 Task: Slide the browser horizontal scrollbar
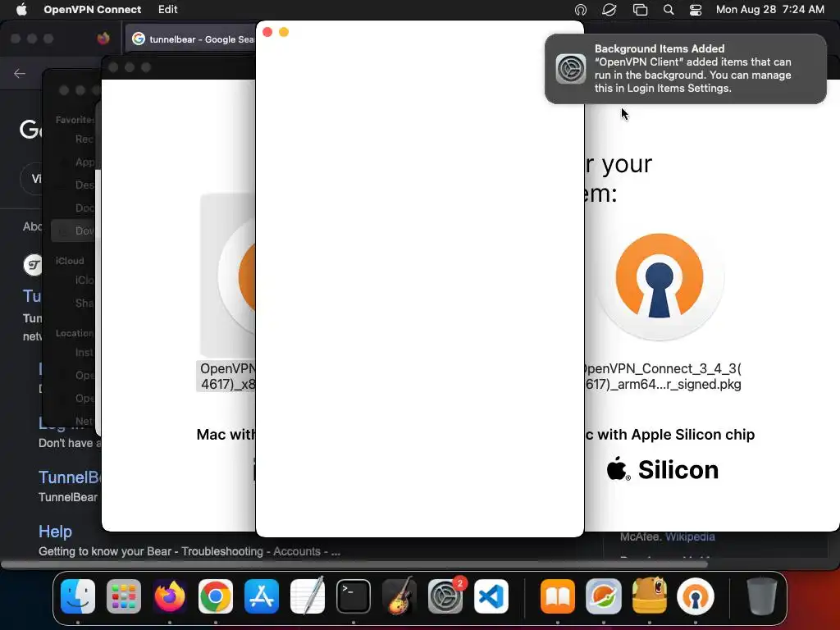354,564
